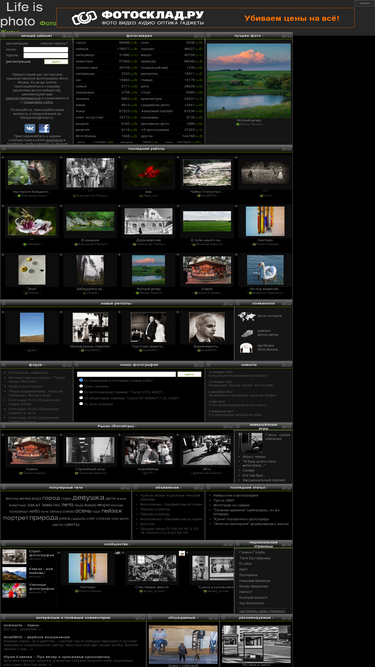This screenshot has height=667, width=375.
Task: Select the 'по фотокамере' radio option
Action: pos(81,392)
